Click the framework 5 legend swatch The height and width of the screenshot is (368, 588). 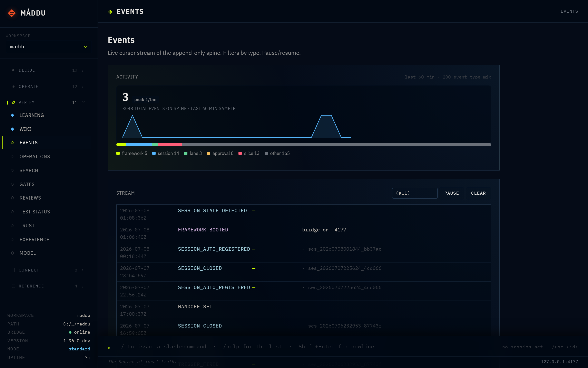118,153
